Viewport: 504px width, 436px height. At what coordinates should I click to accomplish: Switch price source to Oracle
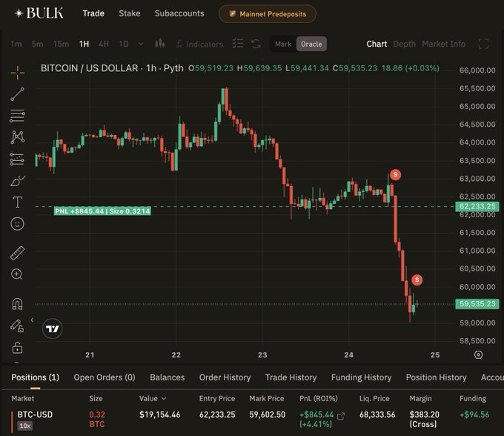click(x=311, y=44)
